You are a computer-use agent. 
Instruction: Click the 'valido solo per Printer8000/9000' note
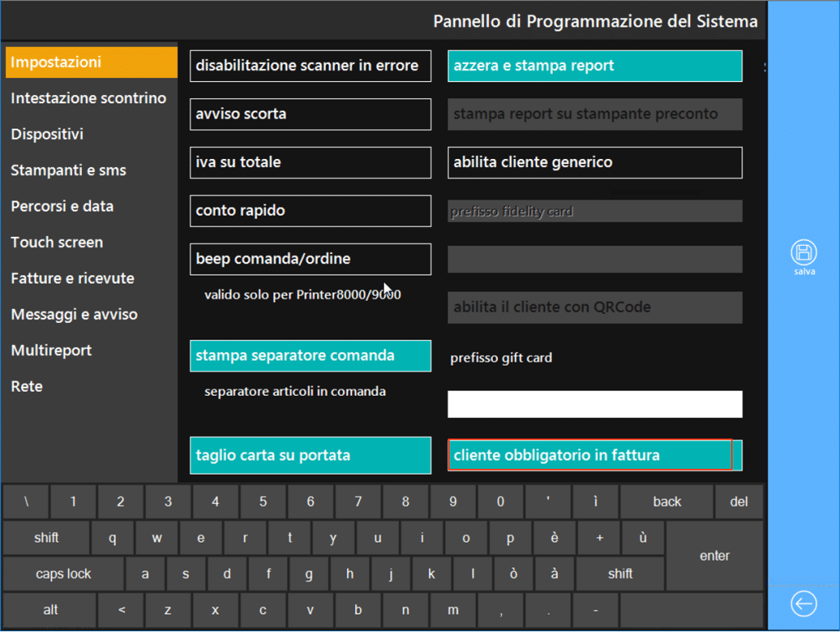pos(303,294)
